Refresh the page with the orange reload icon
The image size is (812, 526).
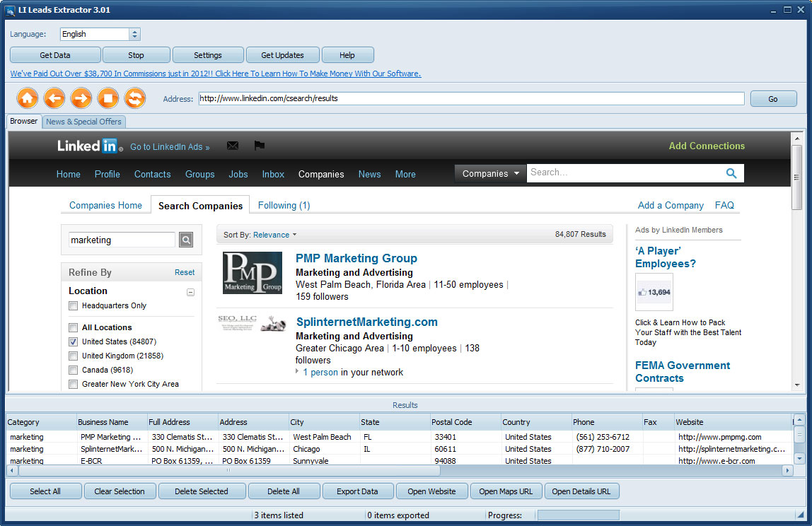(x=135, y=98)
